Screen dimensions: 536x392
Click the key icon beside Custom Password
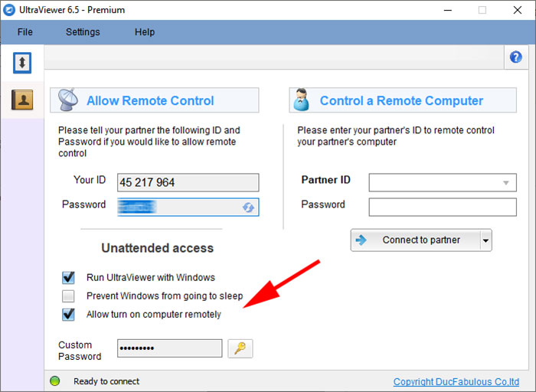point(240,348)
